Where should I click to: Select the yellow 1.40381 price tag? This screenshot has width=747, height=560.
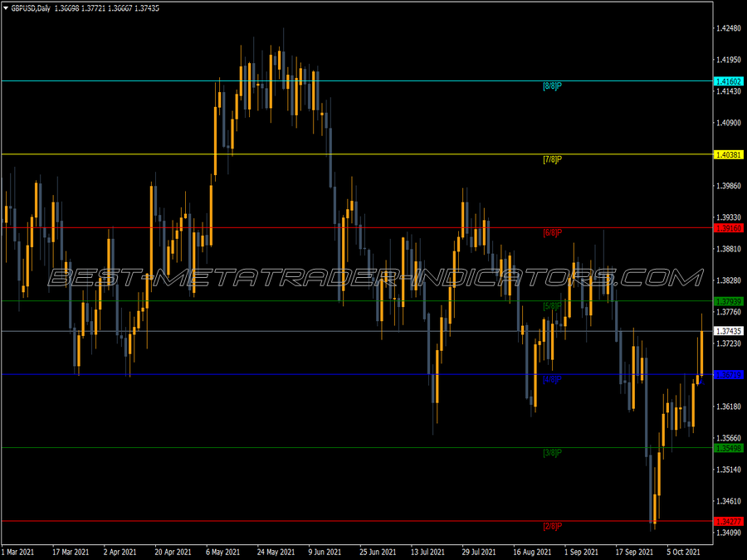[x=729, y=155]
